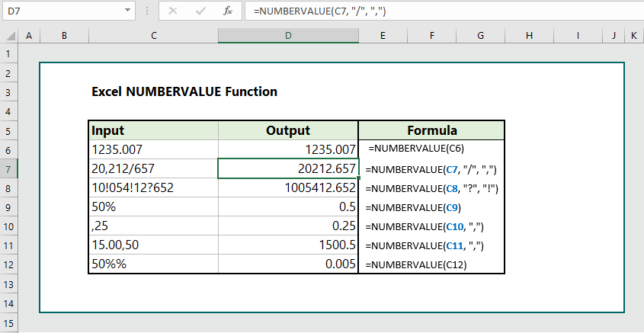Open the Insert Function fx icon
644x333 pixels.
[x=228, y=11]
